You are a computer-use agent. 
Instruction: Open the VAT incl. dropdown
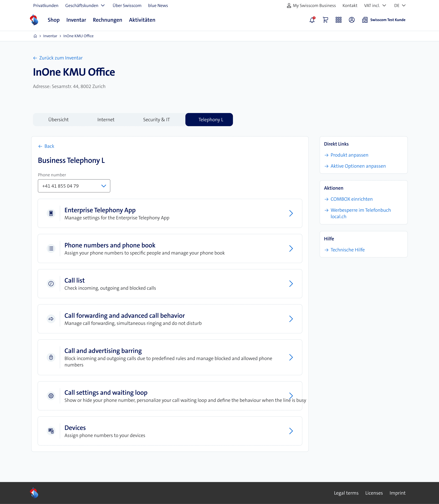click(384, 6)
